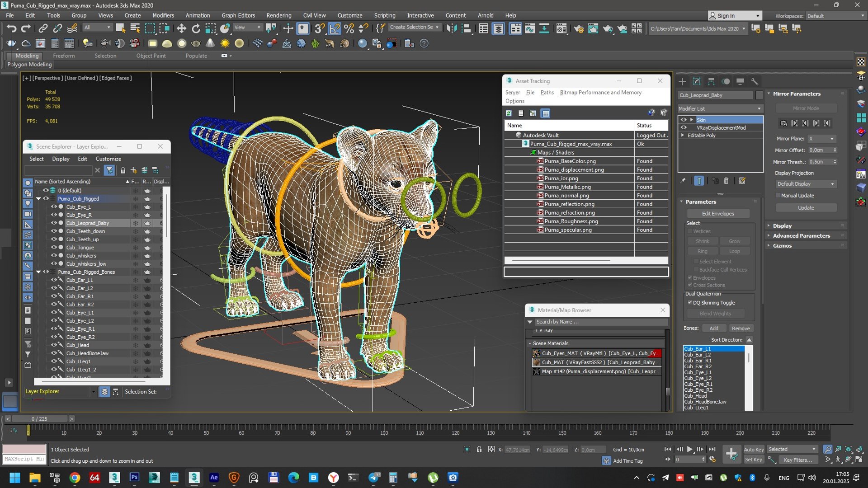The height and width of the screenshot is (488, 868).
Task: Toggle visibility of Cub_Eye_L object
Action: tap(54, 206)
